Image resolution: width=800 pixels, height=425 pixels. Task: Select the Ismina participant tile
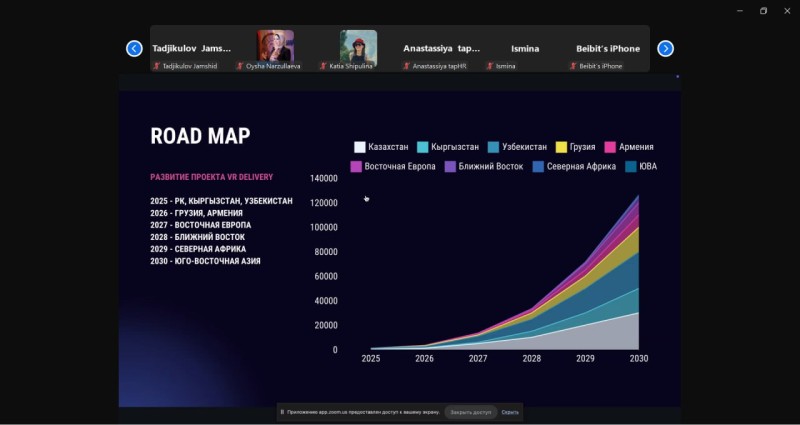point(525,48)
